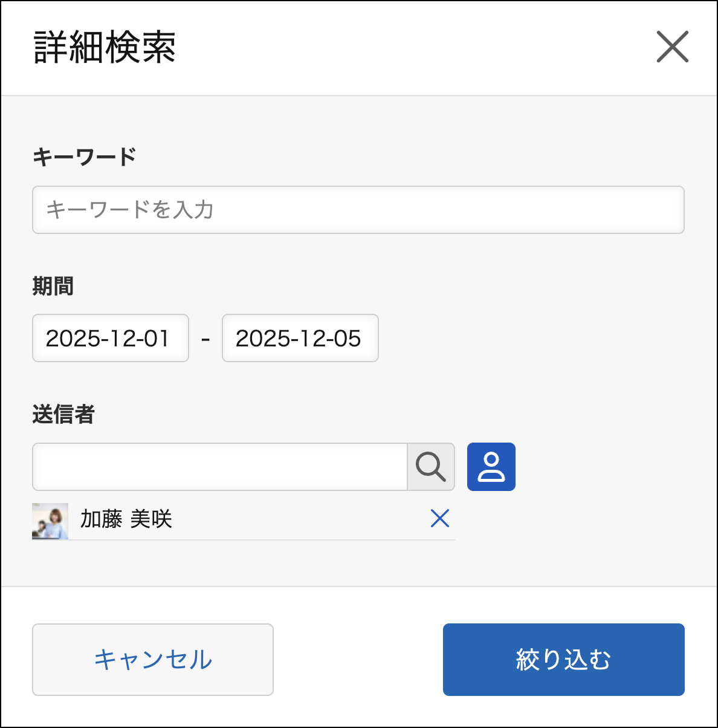The width and height of the screenshot is (718, 728).
Task: Click the X to delete the selected sender
Action: pos(440,518)
